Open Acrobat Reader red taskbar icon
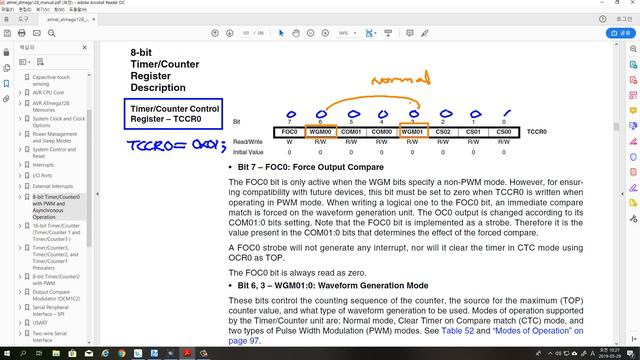 [187, 353]
